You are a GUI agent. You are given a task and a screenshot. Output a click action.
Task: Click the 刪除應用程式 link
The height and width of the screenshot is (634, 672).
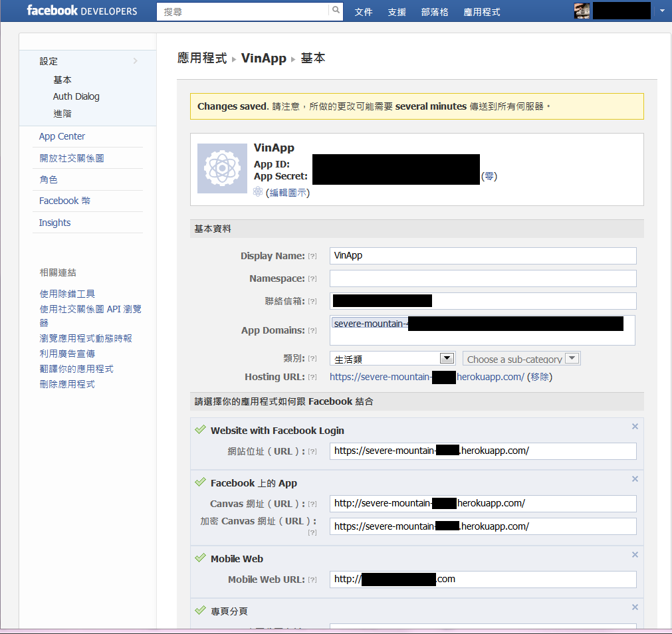coord(67,384)
